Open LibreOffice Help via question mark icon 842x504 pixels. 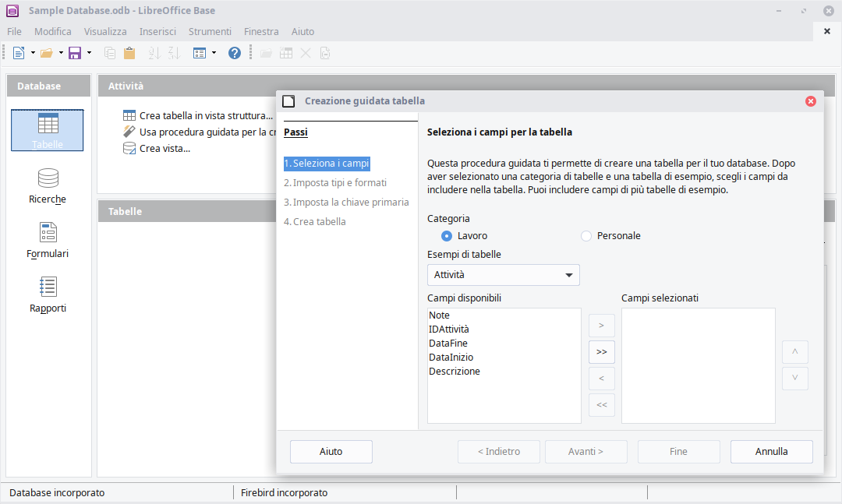click(234, 53)
